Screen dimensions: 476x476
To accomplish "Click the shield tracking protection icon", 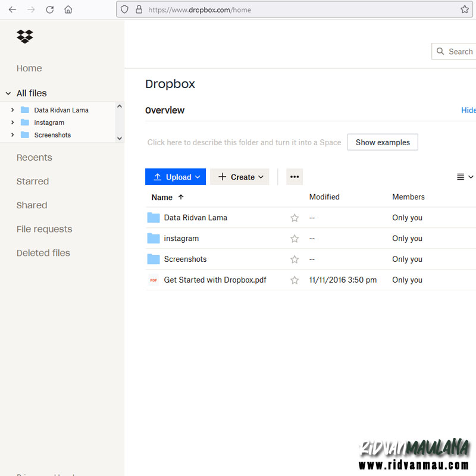I will (124, 10).
